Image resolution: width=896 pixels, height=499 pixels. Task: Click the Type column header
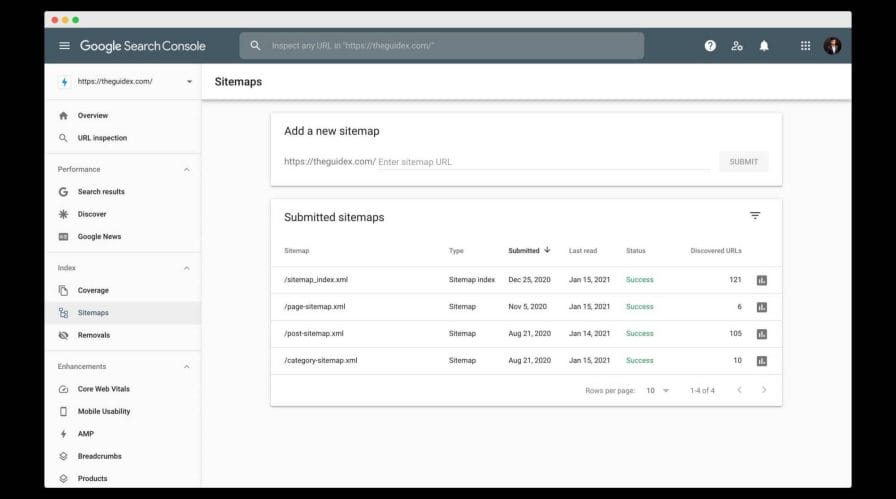point(456,251)
